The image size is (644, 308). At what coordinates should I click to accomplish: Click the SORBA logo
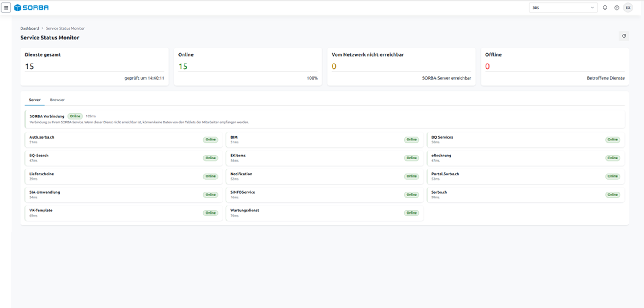pyautogui.click(x=31, y=8)
